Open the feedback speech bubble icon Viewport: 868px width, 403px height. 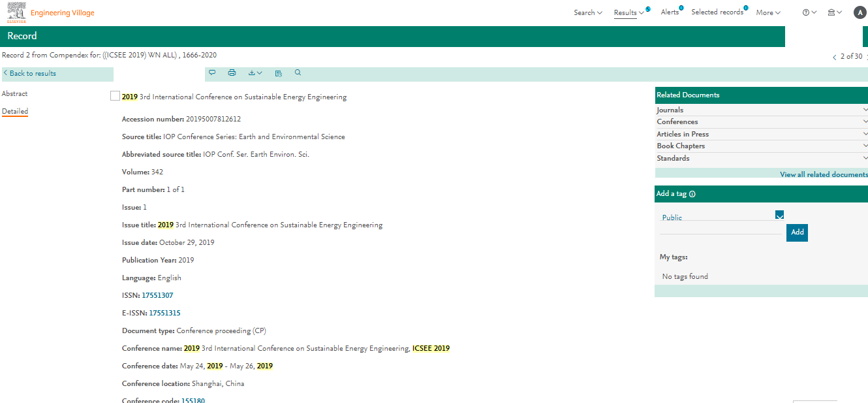(212, 73)
